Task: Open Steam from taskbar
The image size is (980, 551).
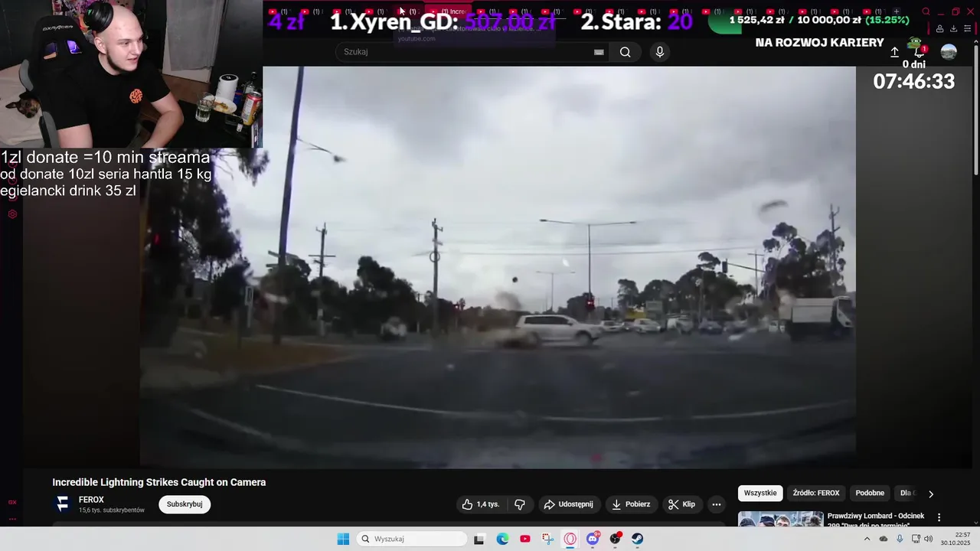Action: (637, 539)
